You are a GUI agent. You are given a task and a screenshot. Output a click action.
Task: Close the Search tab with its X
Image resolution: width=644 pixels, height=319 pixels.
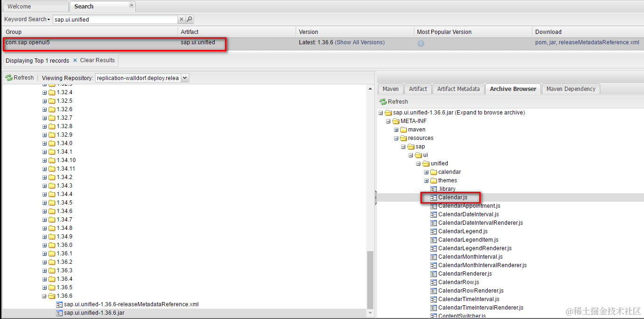(x=131, y=5)
